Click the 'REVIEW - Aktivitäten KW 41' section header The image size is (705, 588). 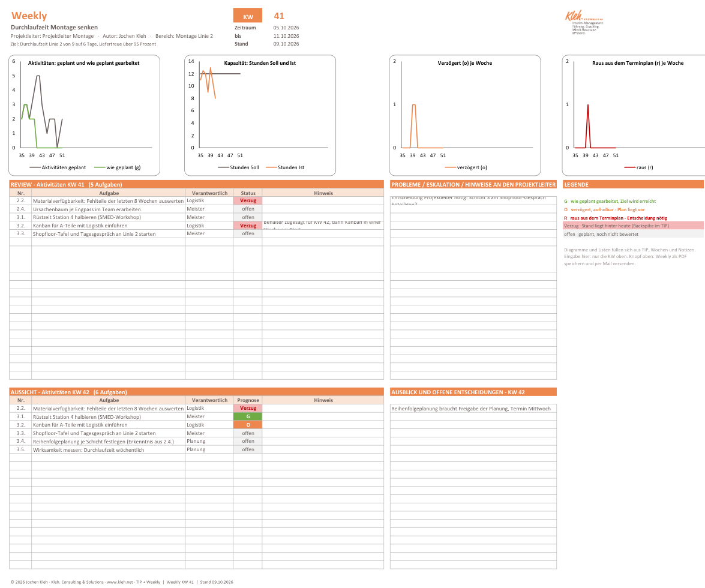196,184
